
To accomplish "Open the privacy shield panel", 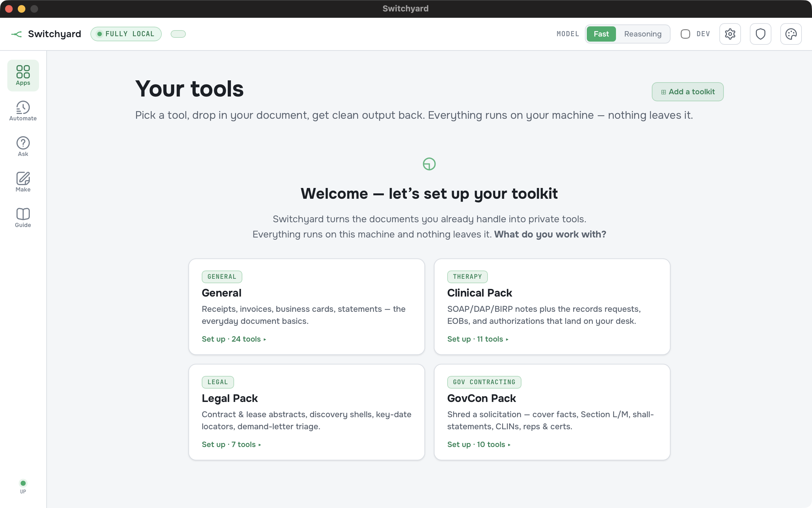I will [x=760, y=34].
